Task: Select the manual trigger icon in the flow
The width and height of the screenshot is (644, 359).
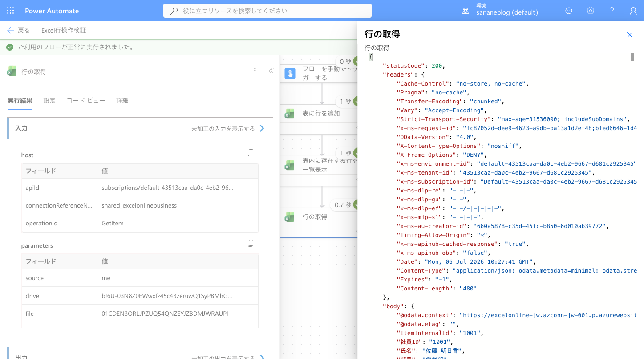Action: [290, 73]
